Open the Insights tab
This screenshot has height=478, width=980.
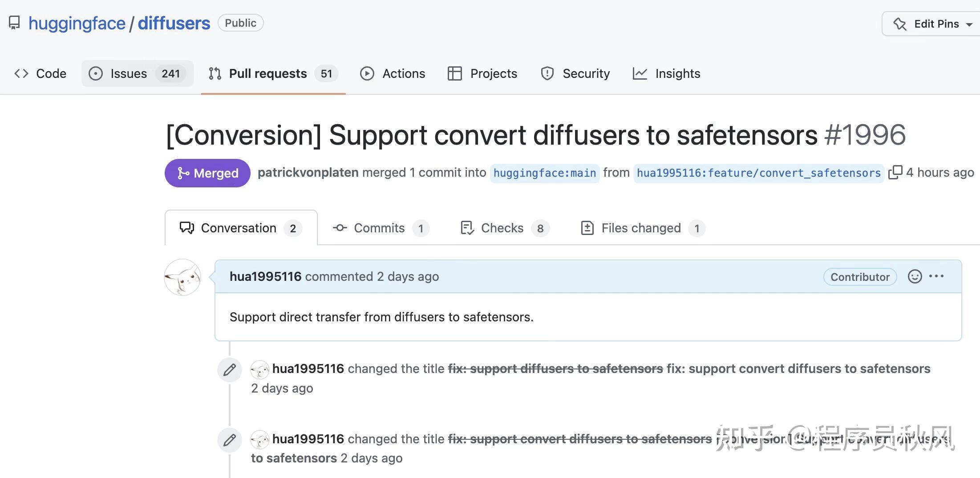click(666, 73)
